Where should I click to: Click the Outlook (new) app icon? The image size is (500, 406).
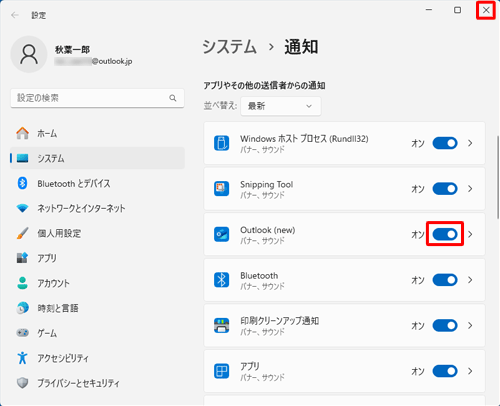221,234
